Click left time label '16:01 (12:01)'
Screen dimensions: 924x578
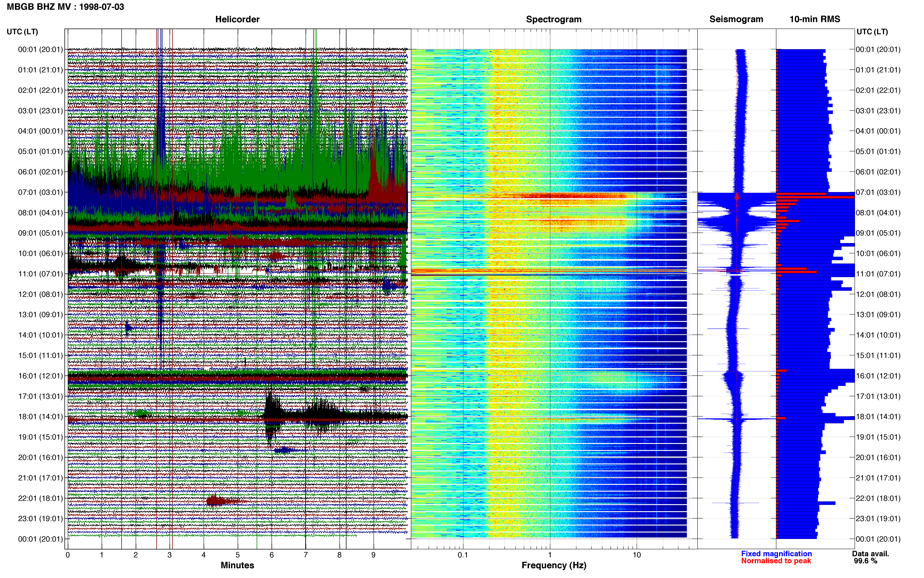41,376
